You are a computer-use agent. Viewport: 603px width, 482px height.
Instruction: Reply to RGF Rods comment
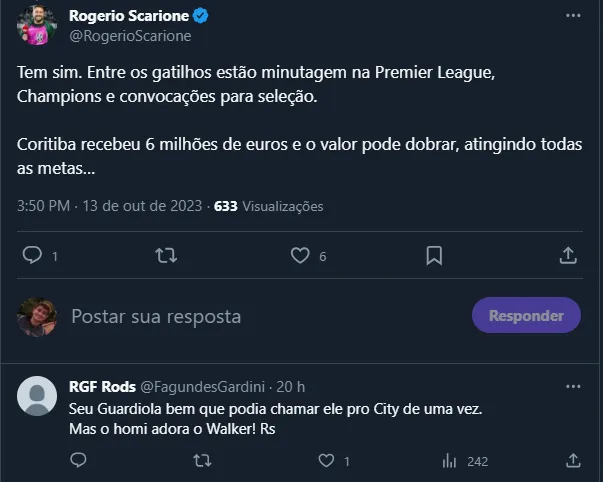click(x=79, y=461)
